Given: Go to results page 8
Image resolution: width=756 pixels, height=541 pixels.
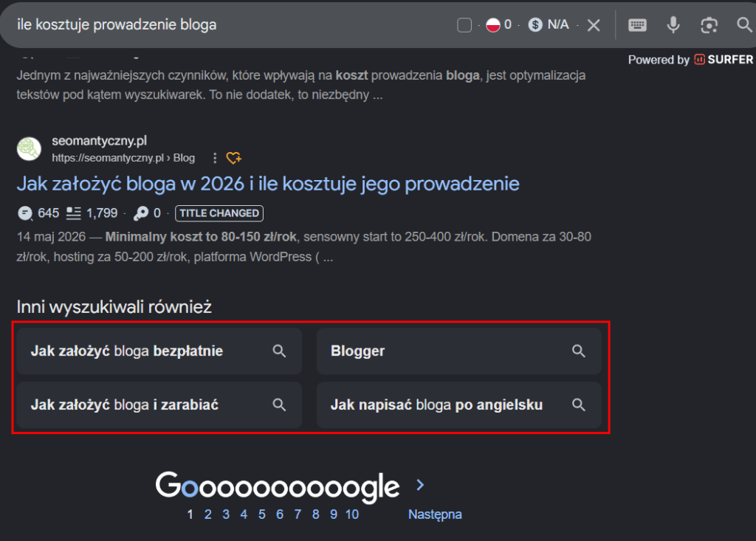Looking at the screenshot, I should (x=315, y=514).
